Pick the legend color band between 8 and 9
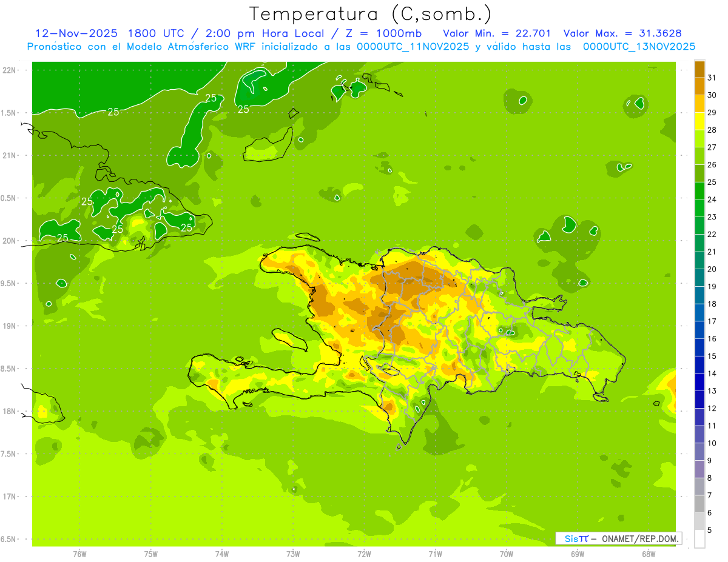Image resolution: width=728 pixels, height=562 pixels. click(699, 469)
